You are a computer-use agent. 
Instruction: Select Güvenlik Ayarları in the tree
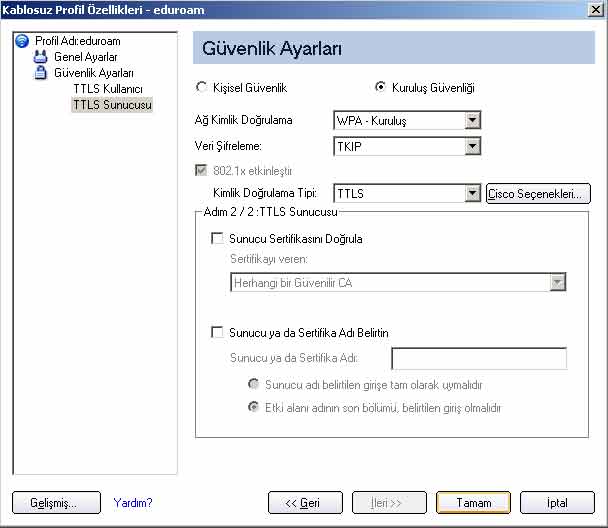tap(93, 73)
